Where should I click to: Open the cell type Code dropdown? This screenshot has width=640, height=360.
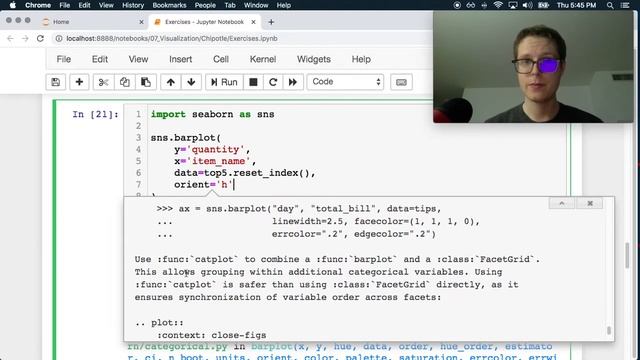coord(345,82)
